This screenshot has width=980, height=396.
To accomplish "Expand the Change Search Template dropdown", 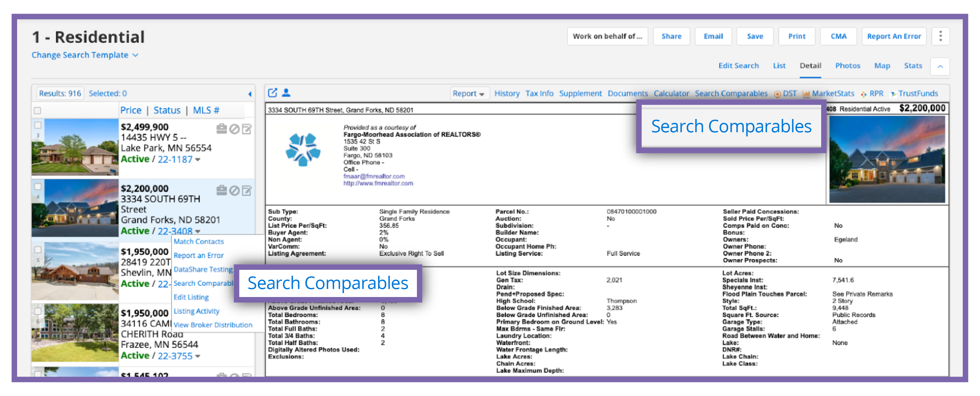I will [x=85, y=55].
